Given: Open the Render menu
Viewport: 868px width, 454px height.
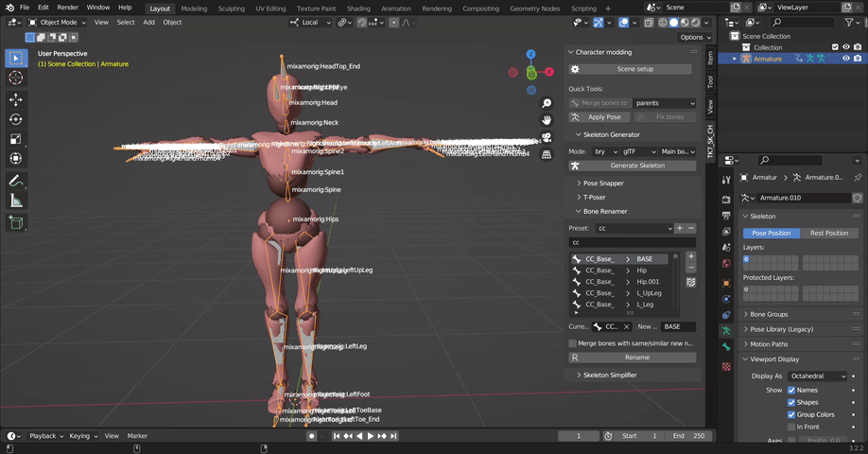Looking at the screenshot, I should pyautogui.click(x=68, y=8).
